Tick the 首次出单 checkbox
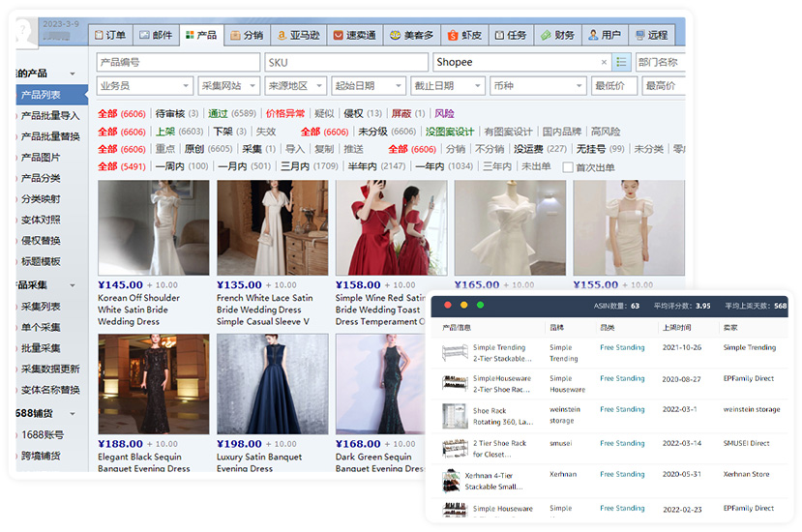 (x=568, y=167)
